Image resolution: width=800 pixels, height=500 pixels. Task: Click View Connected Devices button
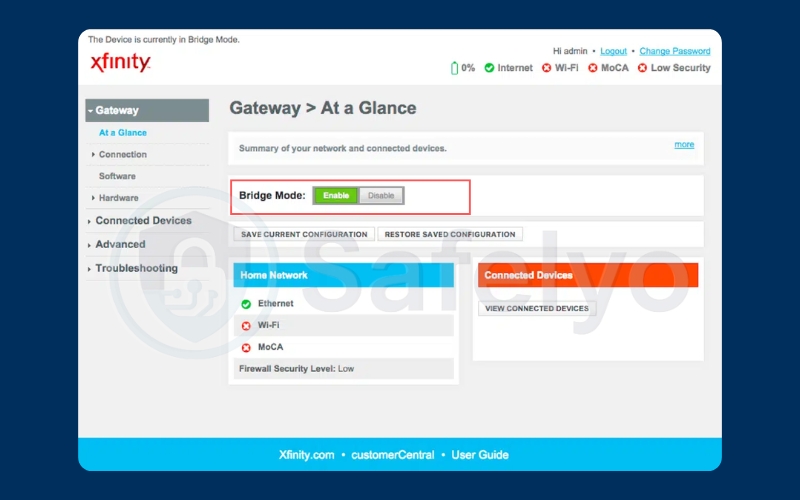coord(536,308)
